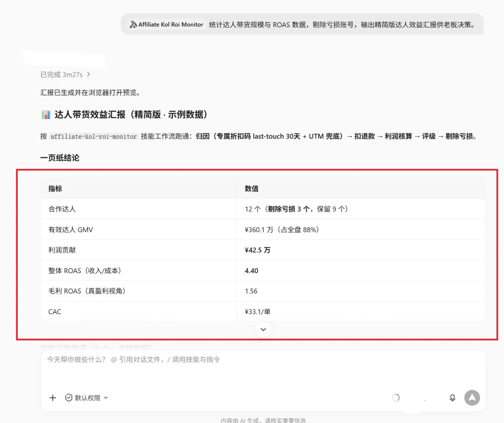Select the 合作达人 row label
Image resolution: width=504 pixels, height=423 pixels.
[62, 209]
